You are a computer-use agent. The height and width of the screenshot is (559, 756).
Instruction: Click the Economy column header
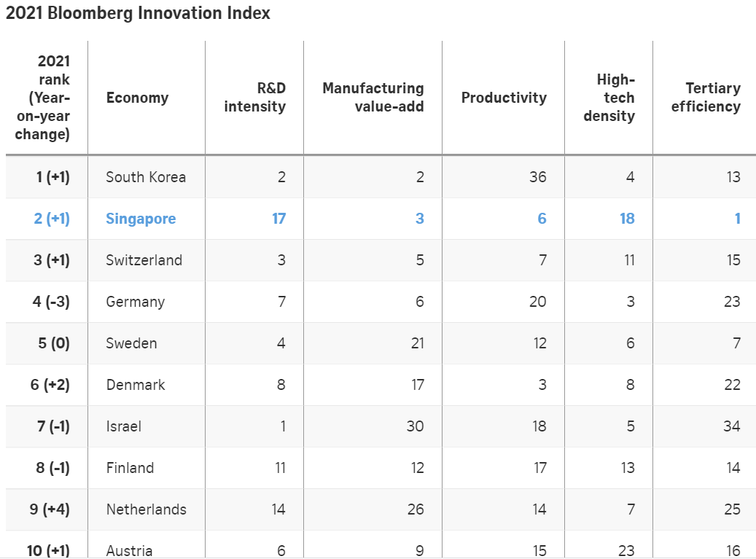[137, 98]
